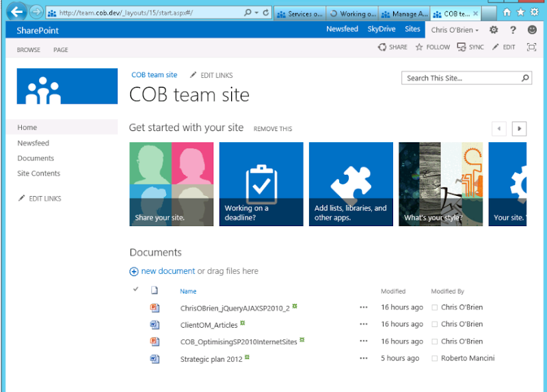Screen dimensions: 547x392
Task: Open ellipsis menu for Strategic plan 2012
Action: click(364, 359)
